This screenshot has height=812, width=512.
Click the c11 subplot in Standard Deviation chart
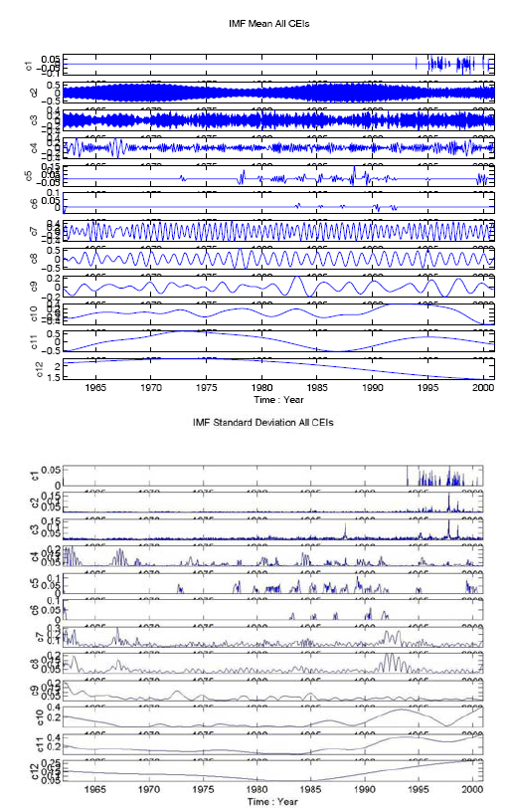coord(273,744)
